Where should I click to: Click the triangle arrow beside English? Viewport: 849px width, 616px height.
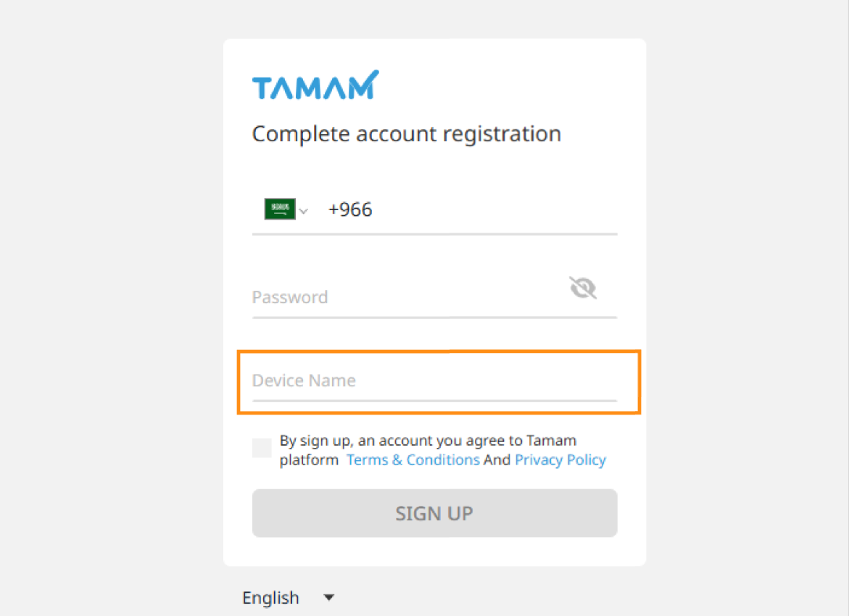(328, 598)
